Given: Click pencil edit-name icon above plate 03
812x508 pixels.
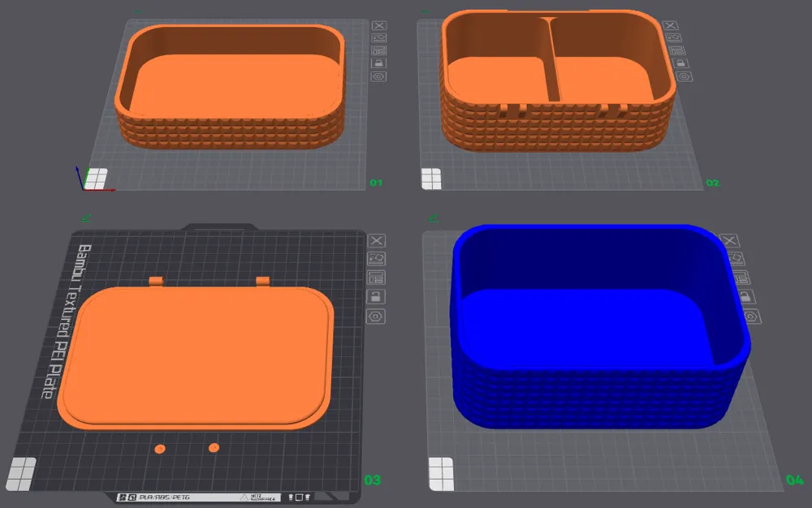Looking at the screenshot, I should (86, 218).
